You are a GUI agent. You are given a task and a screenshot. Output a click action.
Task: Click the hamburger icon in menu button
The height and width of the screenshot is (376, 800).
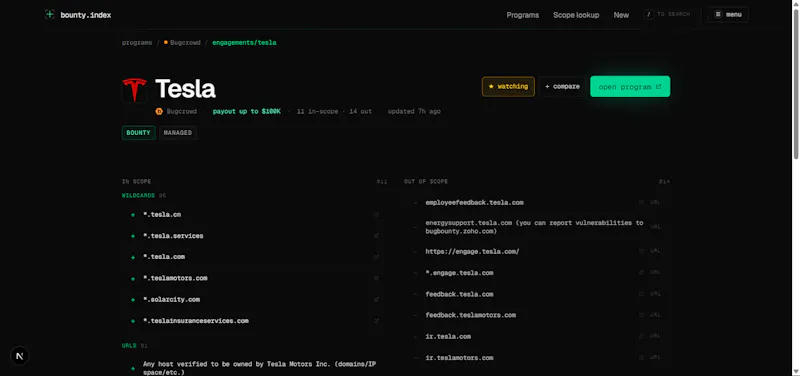(718, 14)
